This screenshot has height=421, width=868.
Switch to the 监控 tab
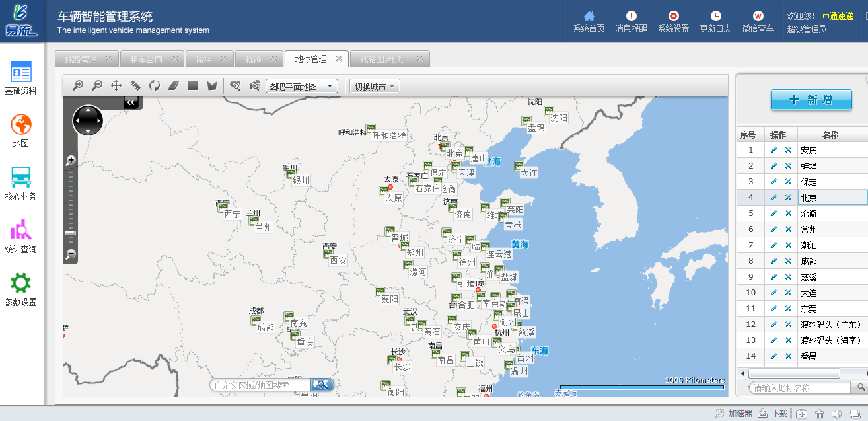[x=203, y=59]
